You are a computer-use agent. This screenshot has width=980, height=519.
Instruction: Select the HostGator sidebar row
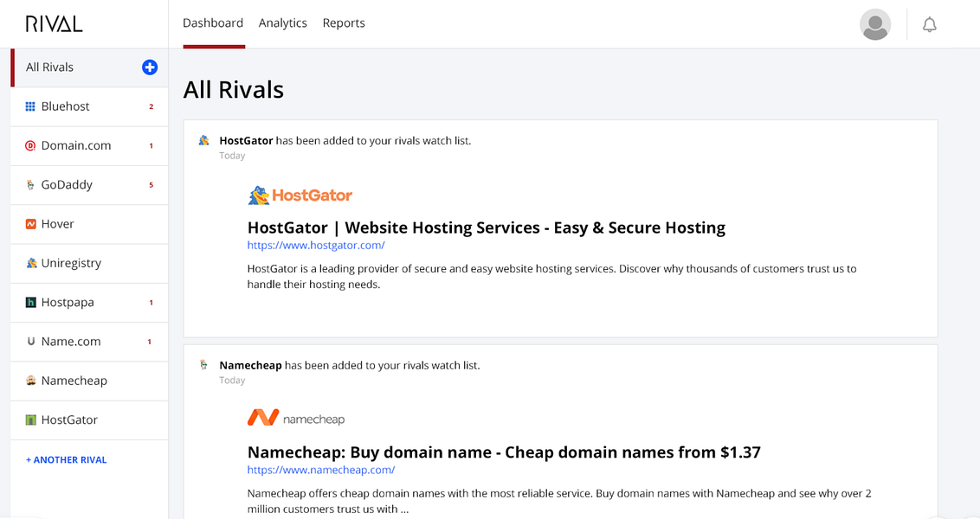89,420
